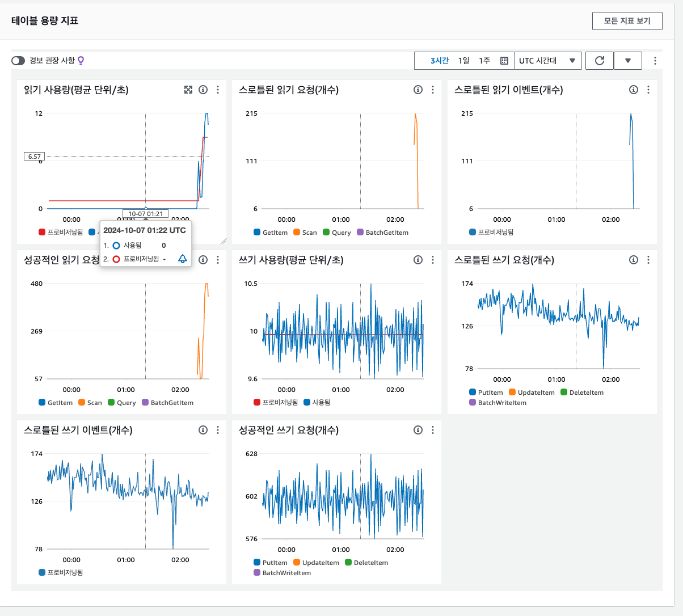Toggle DeleteItem series in 성공적인 쓰기 요청 legend
Viewport: 683px width, 616px height.
[x=366, y=563]
